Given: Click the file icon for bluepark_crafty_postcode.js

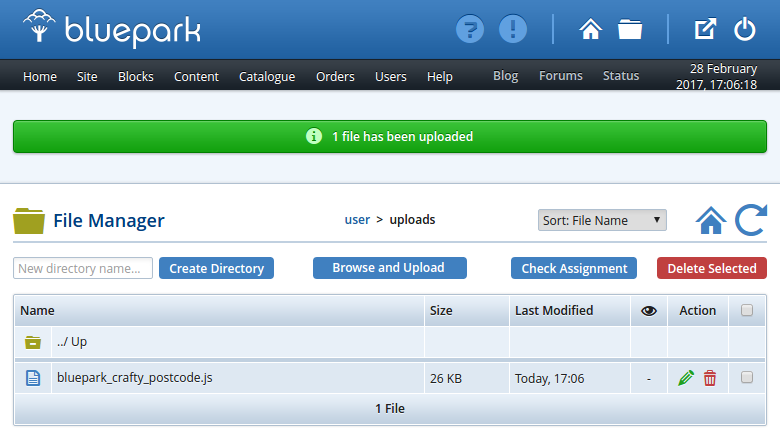Looking at the screenshot, I should 33,378.
